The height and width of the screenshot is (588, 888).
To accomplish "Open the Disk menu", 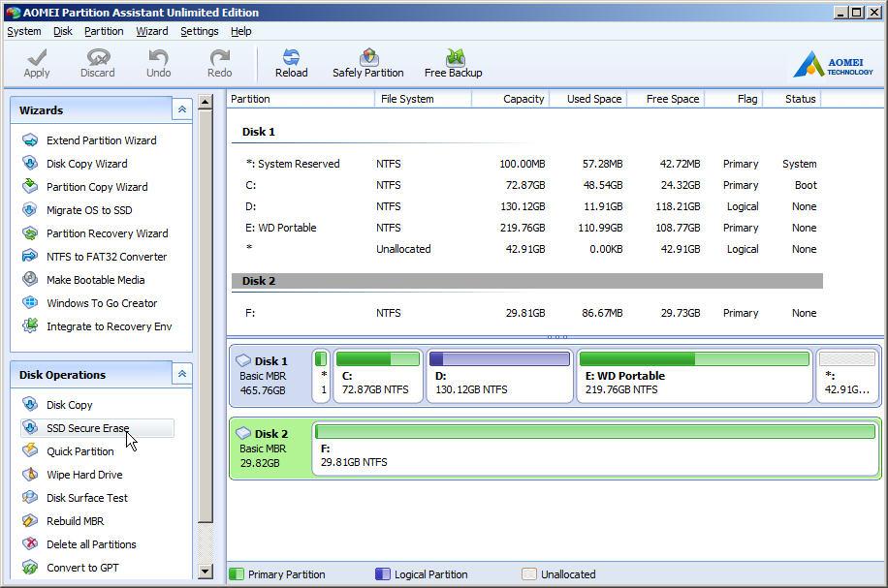I will [x=63, y=31].
